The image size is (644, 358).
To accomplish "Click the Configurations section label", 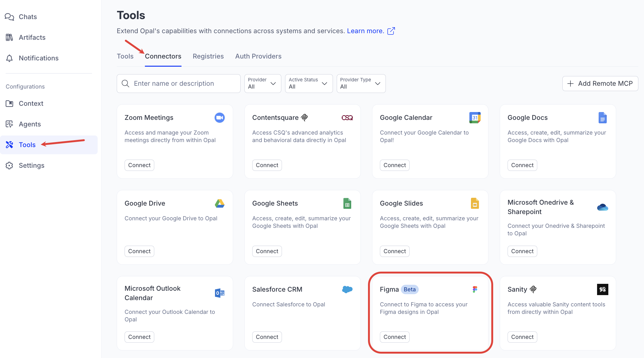I will (25, 87).
